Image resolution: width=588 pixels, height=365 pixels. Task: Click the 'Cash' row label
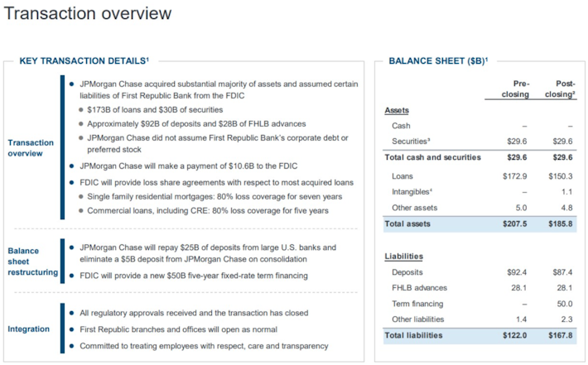coord(401,126)
